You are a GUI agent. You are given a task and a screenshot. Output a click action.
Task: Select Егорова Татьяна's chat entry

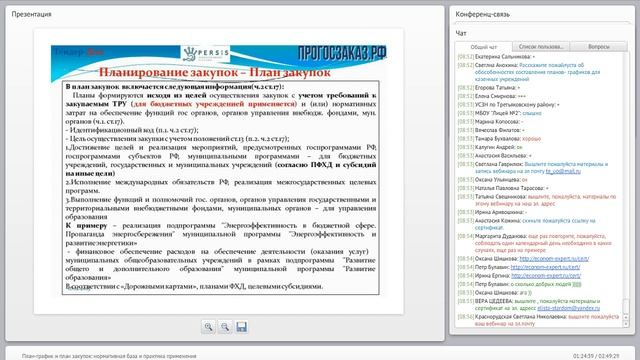(x=489, y=88)
